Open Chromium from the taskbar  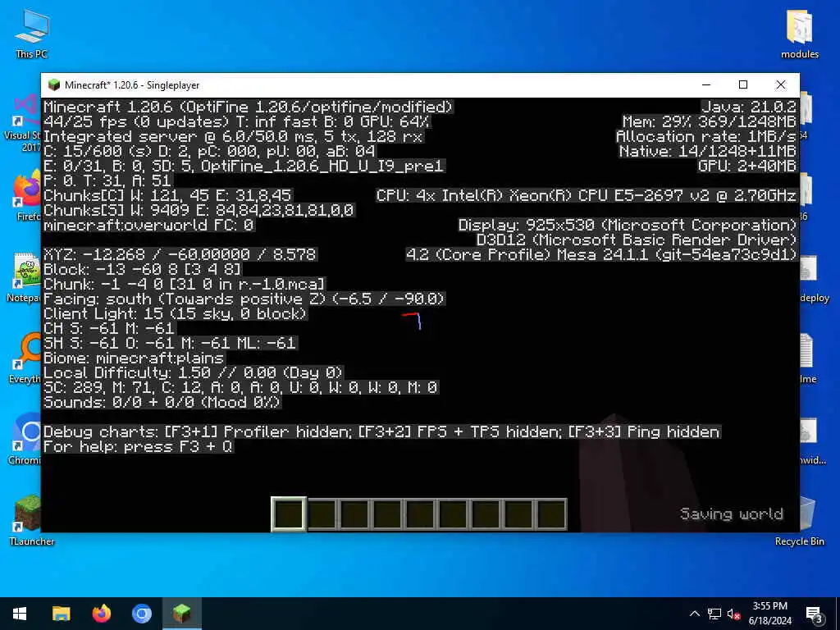141,614
